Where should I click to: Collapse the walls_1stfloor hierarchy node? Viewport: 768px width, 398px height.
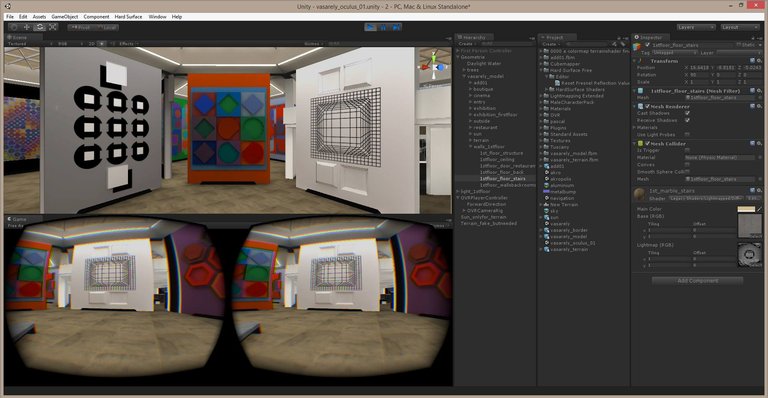471,146
